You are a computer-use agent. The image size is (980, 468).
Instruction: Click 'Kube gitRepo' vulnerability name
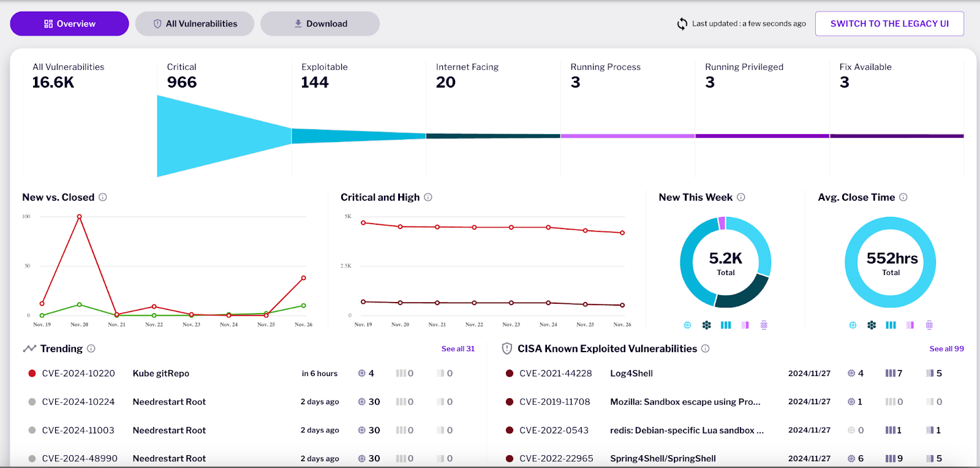(x=161, y=373)
